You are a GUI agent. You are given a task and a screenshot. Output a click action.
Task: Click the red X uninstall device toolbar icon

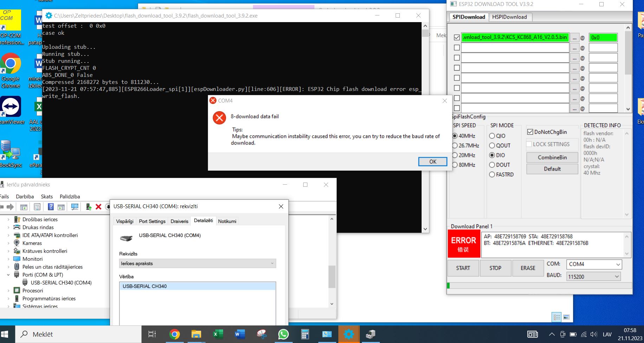(98, 207)
